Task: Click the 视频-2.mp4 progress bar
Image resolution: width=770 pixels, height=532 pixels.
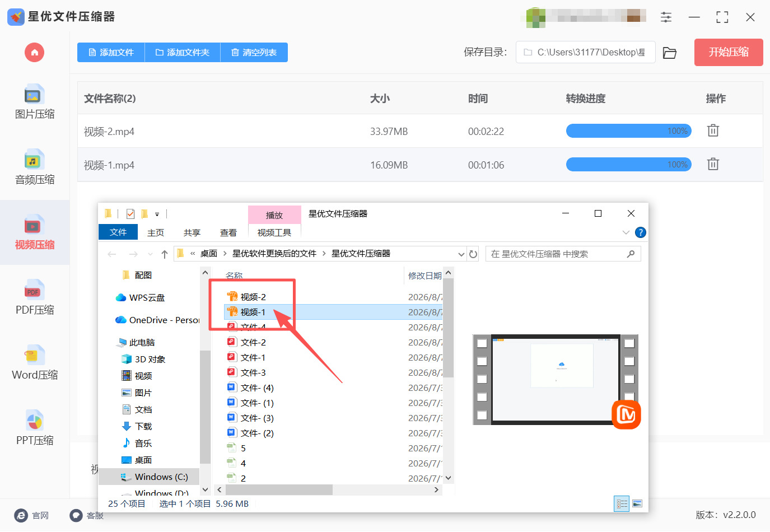Action: tap(628, 131)
